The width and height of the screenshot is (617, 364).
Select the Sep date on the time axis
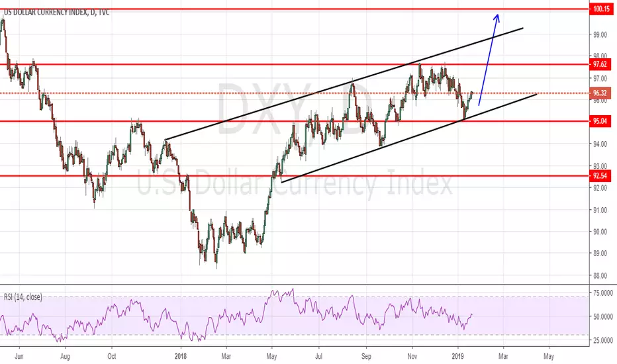tap(366, 357)
